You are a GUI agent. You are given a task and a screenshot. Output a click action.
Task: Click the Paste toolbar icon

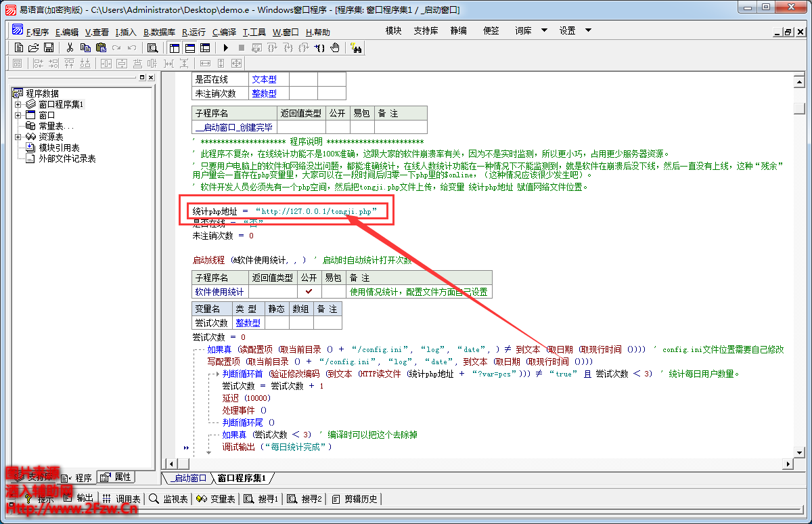pyautogui.click(x=100, y=48)
